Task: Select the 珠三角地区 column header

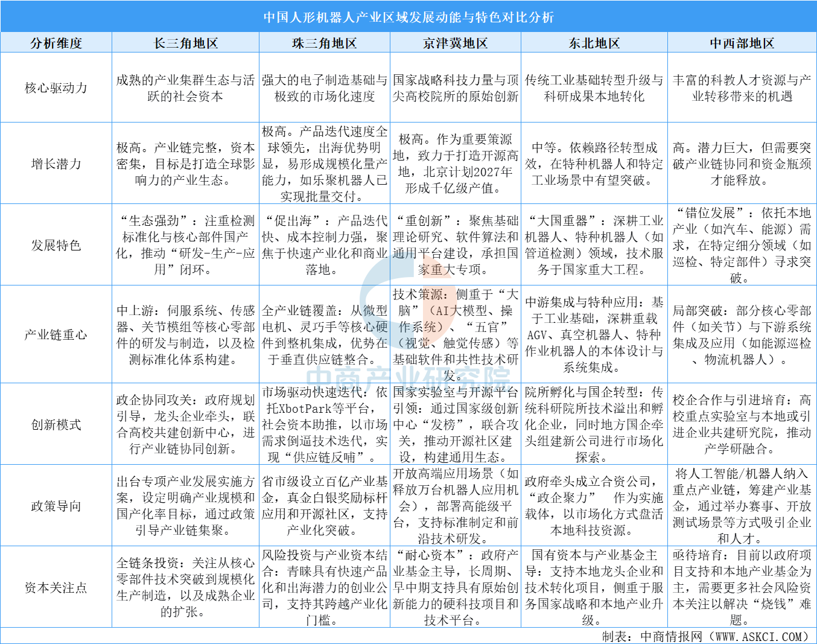Action: (x=325, y=43)
